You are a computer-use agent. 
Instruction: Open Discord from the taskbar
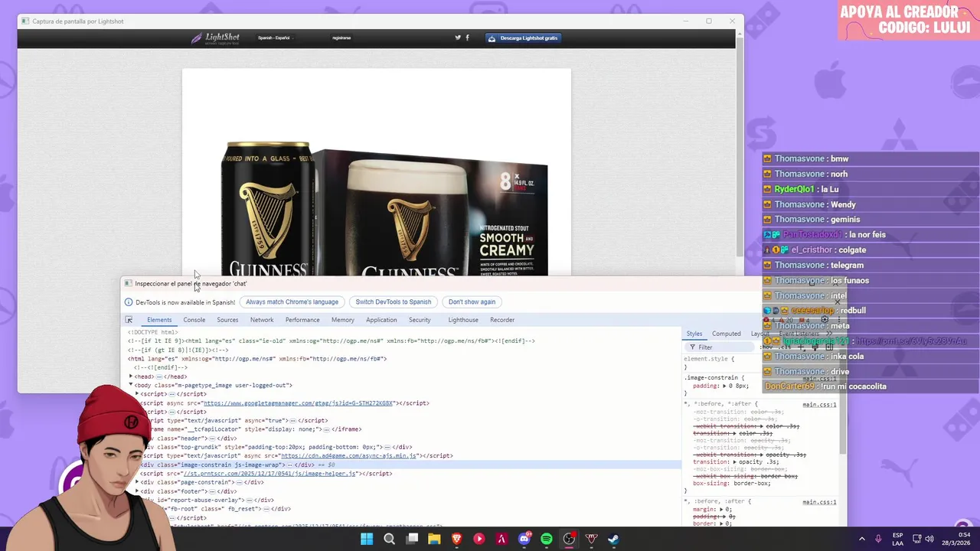pyautogui.click(x=524, y=539)
